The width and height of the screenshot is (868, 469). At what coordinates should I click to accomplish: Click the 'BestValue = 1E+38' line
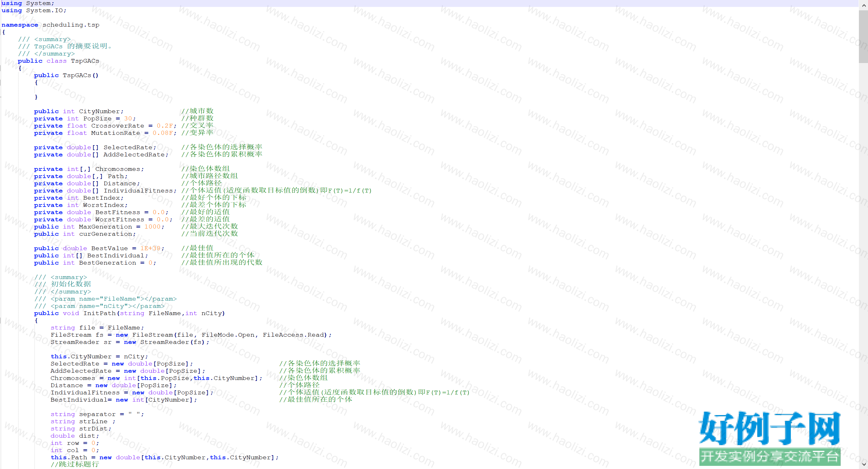click(99, 249)
